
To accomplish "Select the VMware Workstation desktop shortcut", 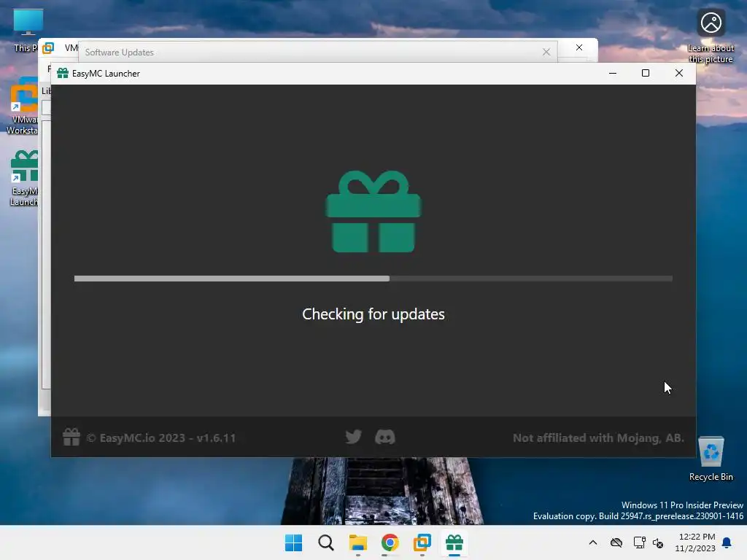I will point(23,106).
